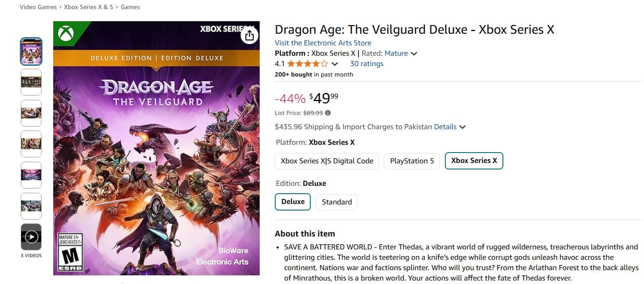The image size is (644, 284).
Task: Open the star ratings breakdown chevron
Action: pos(335,64)
